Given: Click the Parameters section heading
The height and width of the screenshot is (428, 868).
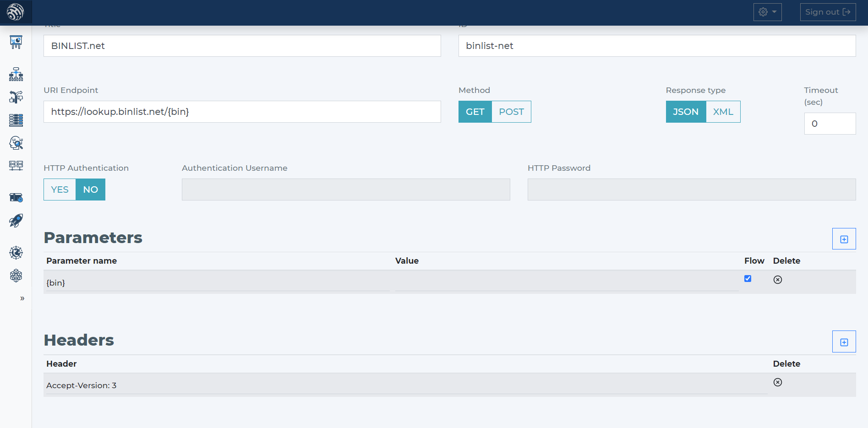Looking at the screenshot, I should (x=93, y=238).
